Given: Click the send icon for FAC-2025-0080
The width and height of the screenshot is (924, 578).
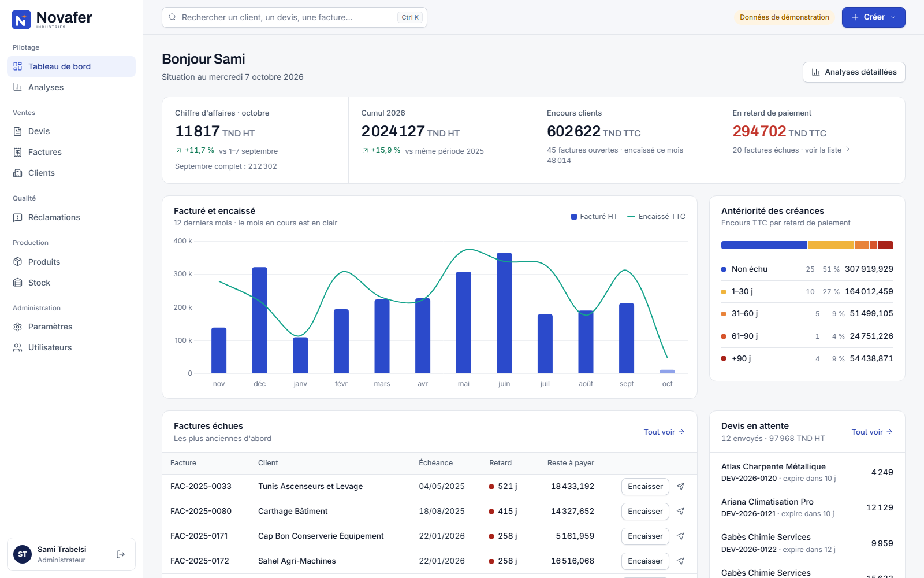Looking at the screenshot, I should click(x=681, y=512).
